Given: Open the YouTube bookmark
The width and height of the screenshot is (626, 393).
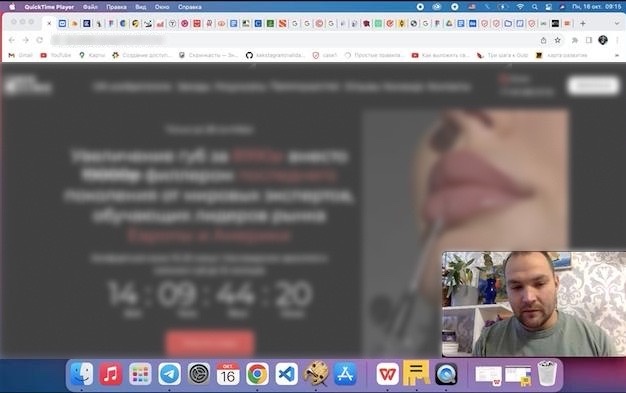Looking at the screenshot, I should click(x=56, y=55).
